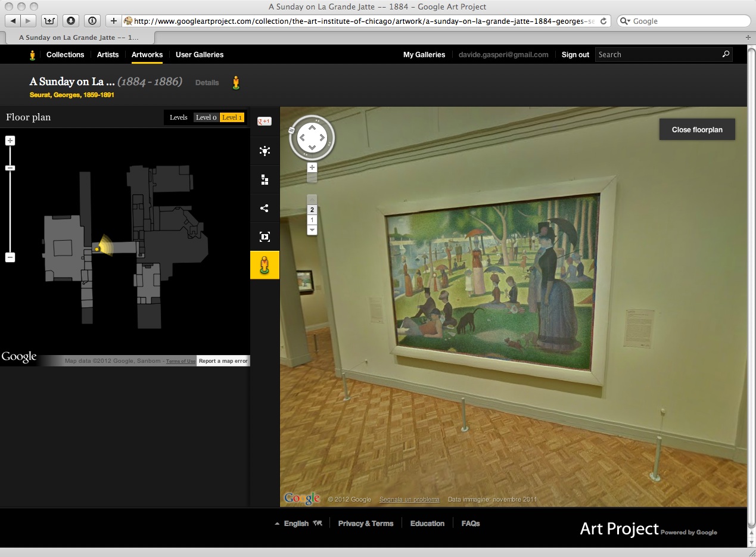Open Education footer link
The image size is (756, 557).
pos(427,524)
